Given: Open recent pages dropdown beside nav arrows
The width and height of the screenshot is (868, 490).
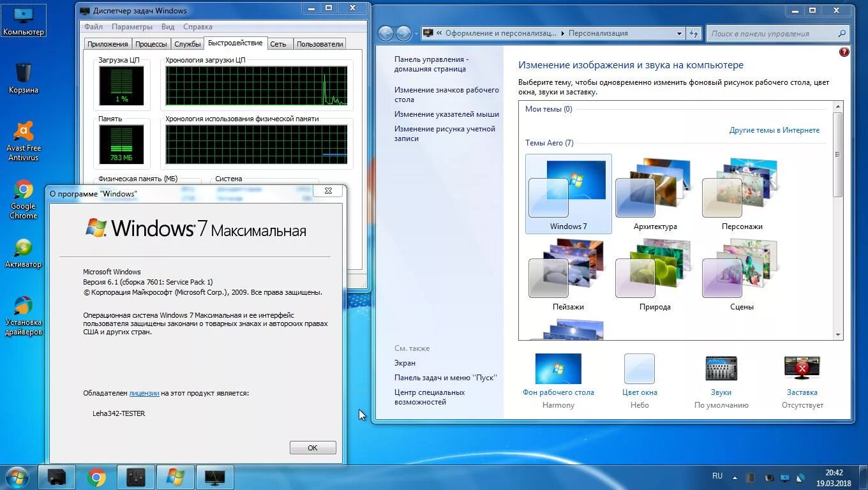Looking at the screenshot, I should [x=416, y=33].
